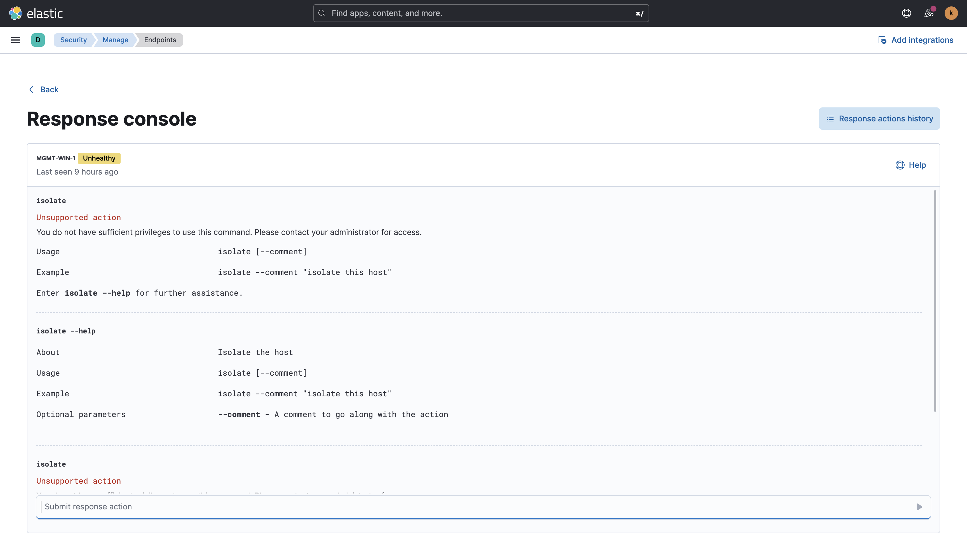Click the search magnifier icon
This screenshot has height=560, width=967.
[322, 13]
